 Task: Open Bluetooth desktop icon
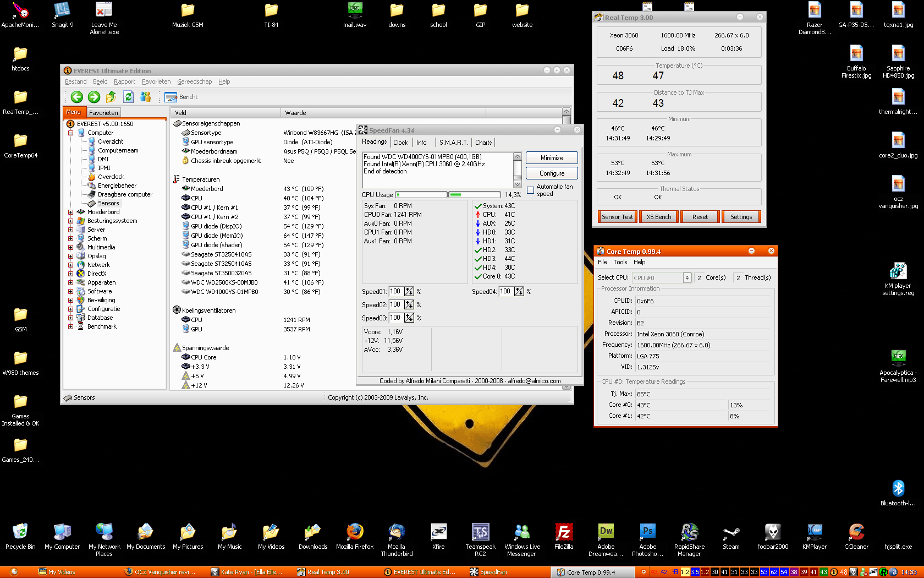point(898,493)
